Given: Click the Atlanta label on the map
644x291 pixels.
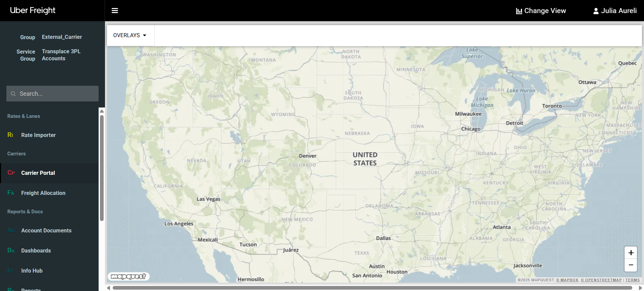Looking at the screenshot, I should (501, 227).
